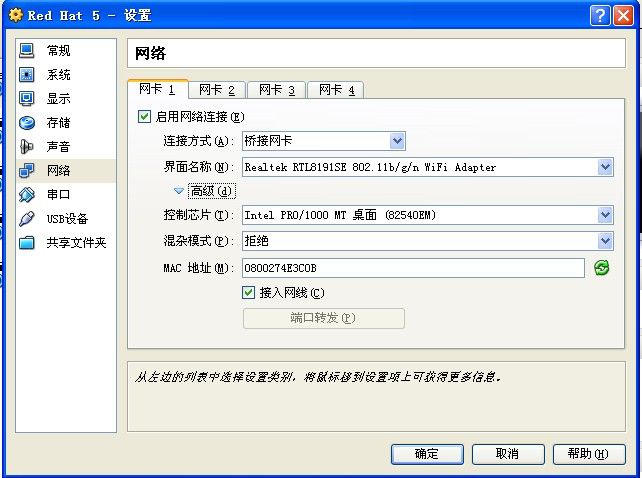Image resolution: width=642 pixels, height=478 pixels.
Task: Switch to the 网卡 3 tab
Action: tap(277, 90)
